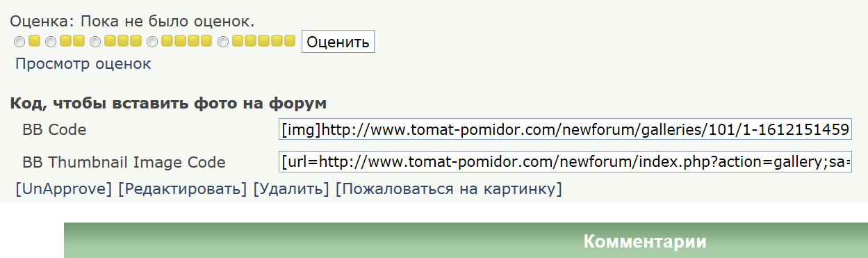Click the [UnApprove] link
868x258 pixels.
tap(64, 188)
